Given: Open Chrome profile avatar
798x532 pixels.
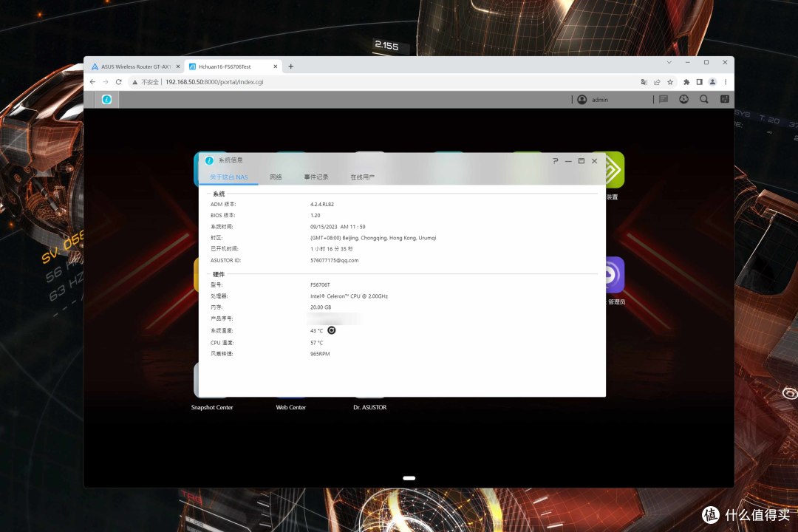Looking at the screenshot, I should click(712, 82).
